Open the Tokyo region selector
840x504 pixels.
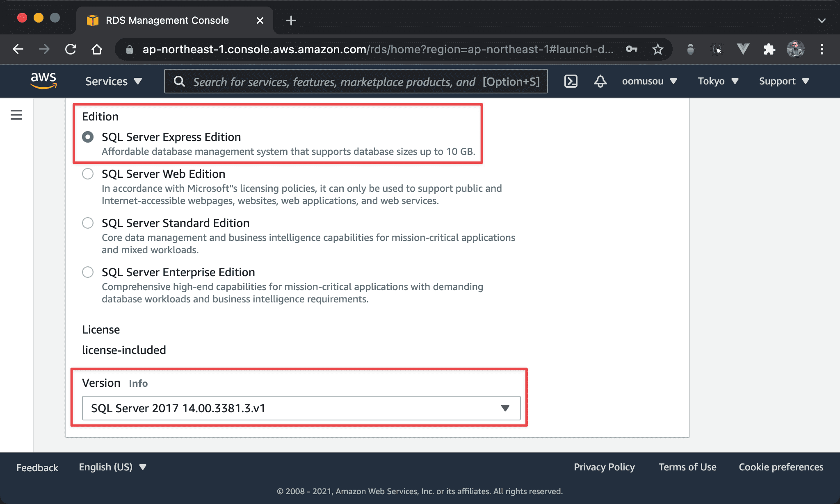[x=718, y=81]
